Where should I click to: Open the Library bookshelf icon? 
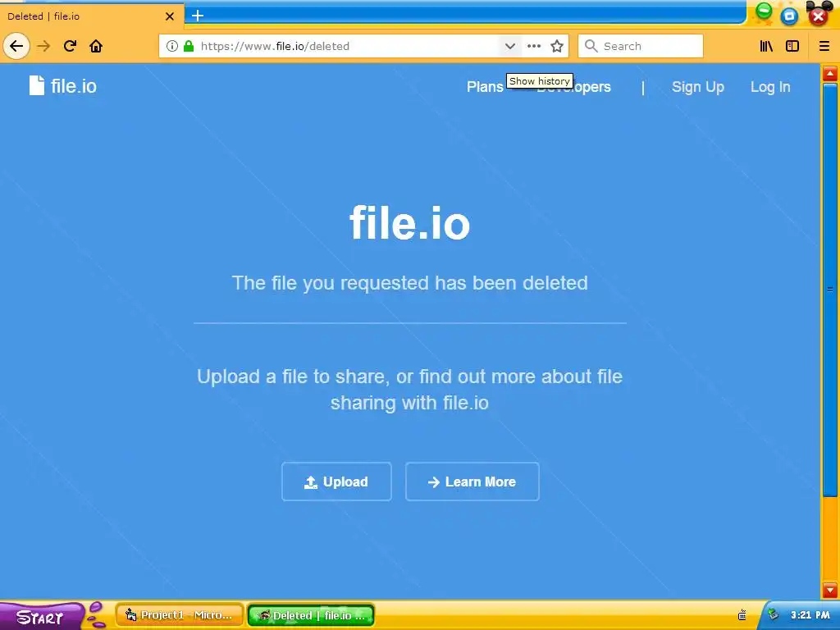click(x=767, y=46)
